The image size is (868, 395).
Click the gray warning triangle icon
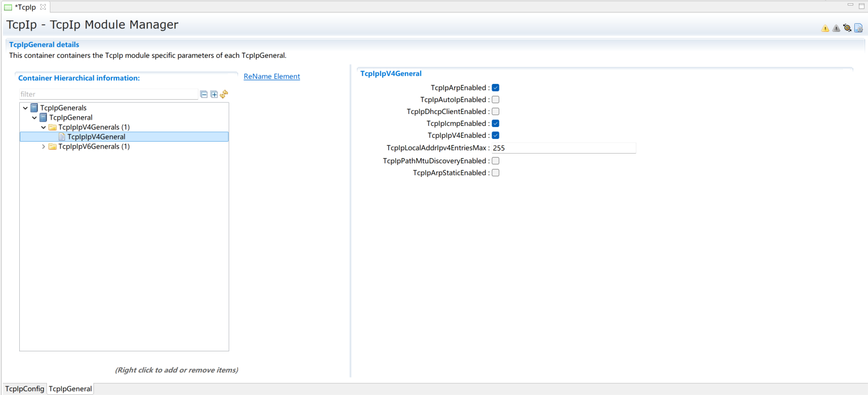click(x=836, y=28)
